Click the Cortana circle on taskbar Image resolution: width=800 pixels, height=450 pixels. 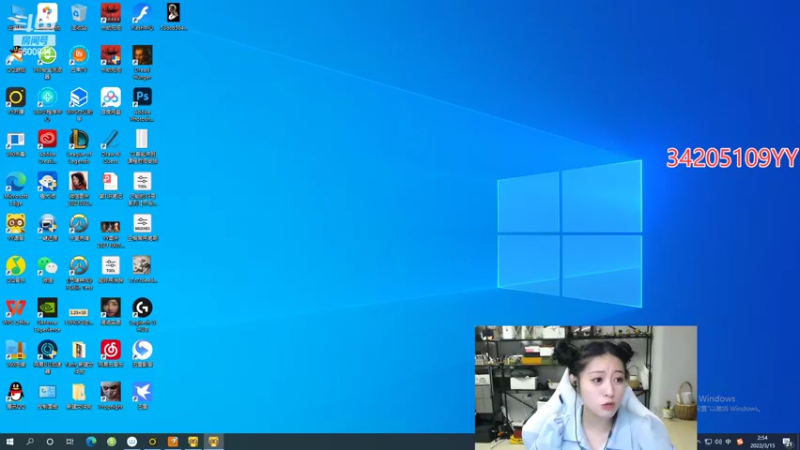click(x=50, y=441)
